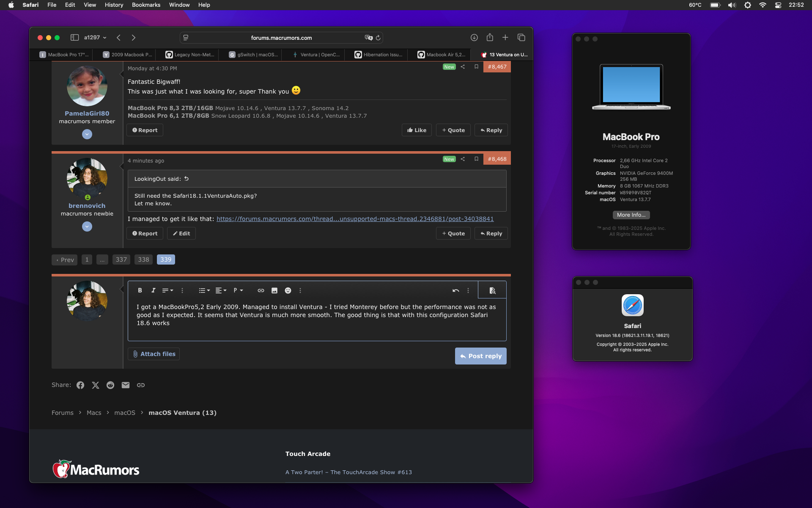Screen dimensions: 812x508
Task: Open paragraph format dropdown
Action: 238,290
